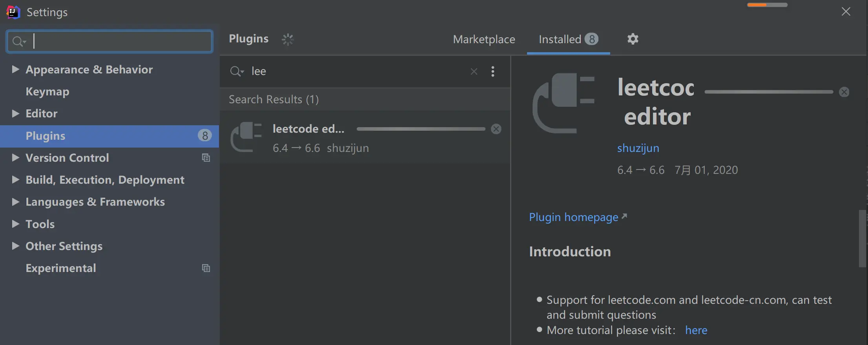Click the settings search input field
This screenshot has width=868, height=345.
click(118, 41)
